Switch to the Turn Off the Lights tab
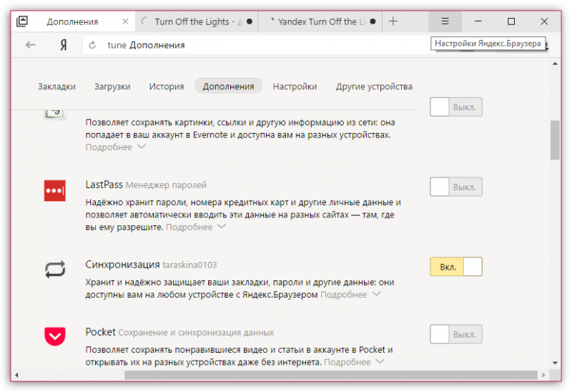The image size is (572, 392). (x=197, y=21)
